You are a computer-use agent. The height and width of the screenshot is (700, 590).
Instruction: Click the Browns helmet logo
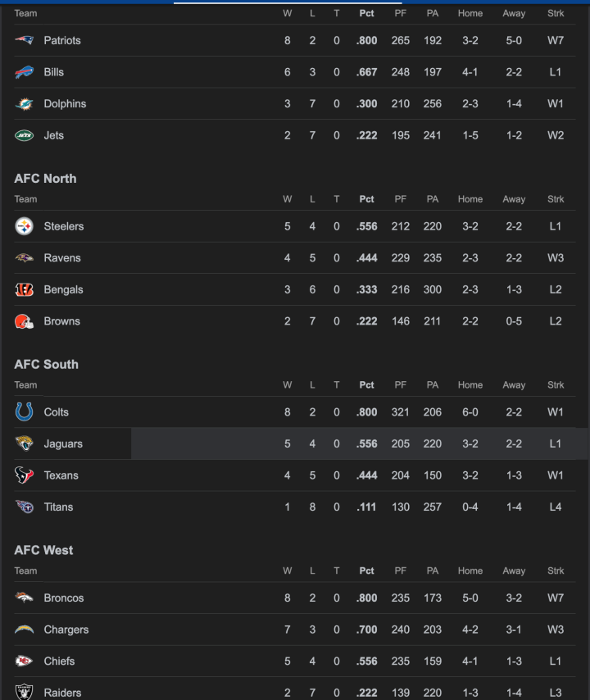tap(25, 321)
